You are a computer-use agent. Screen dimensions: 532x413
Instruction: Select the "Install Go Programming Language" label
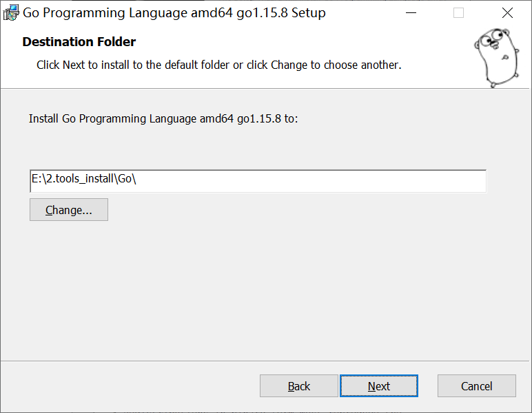163,118
